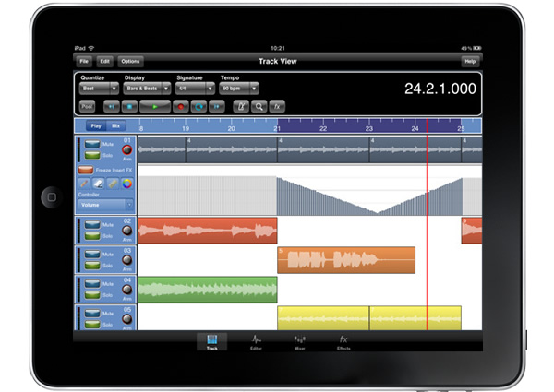Select the pencil draw tool on track 01
Screen dimensions: 554x392
(84, 184)
